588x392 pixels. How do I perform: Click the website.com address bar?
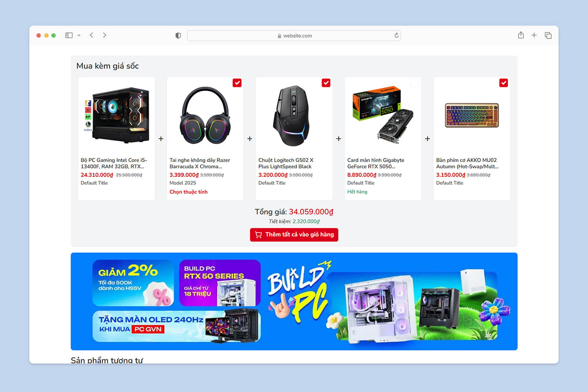tap(294, 36)
